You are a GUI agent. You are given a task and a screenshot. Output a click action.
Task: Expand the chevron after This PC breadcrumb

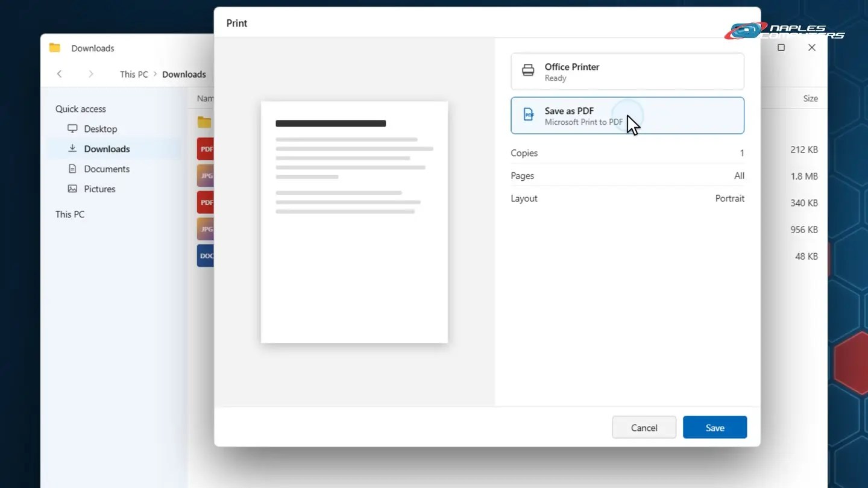tap(155, 74)
